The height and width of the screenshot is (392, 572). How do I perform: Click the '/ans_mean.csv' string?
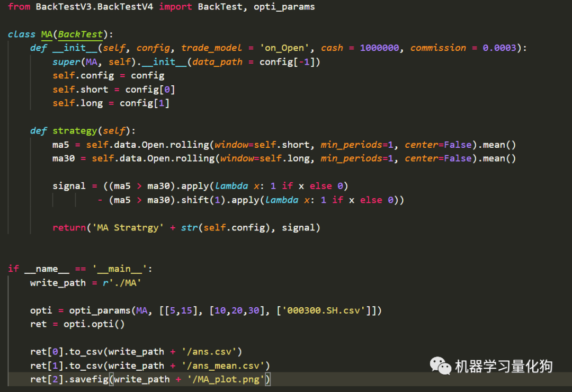click(223, 366)
